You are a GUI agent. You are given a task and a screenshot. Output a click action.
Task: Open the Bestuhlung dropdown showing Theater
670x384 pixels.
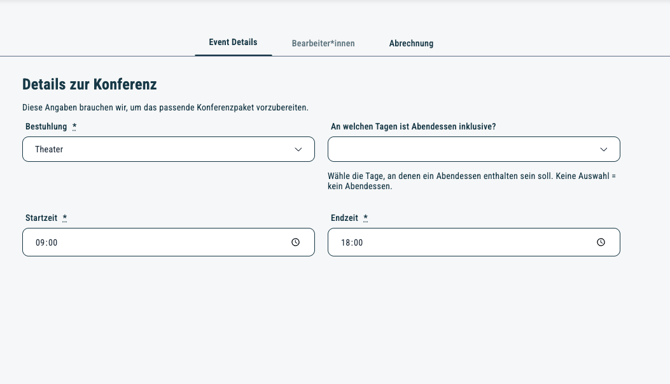168,149
